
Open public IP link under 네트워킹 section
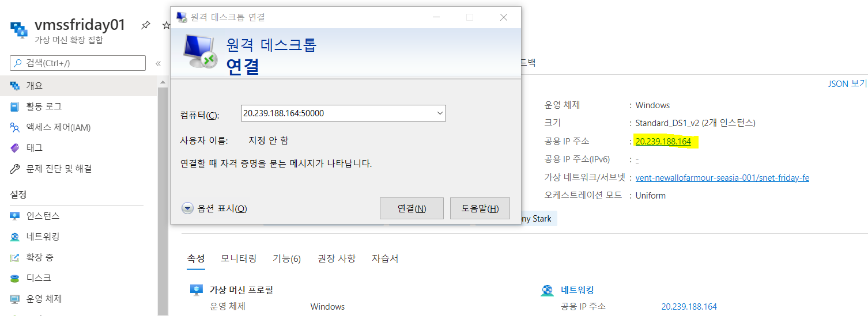click(x=689, y=307)
